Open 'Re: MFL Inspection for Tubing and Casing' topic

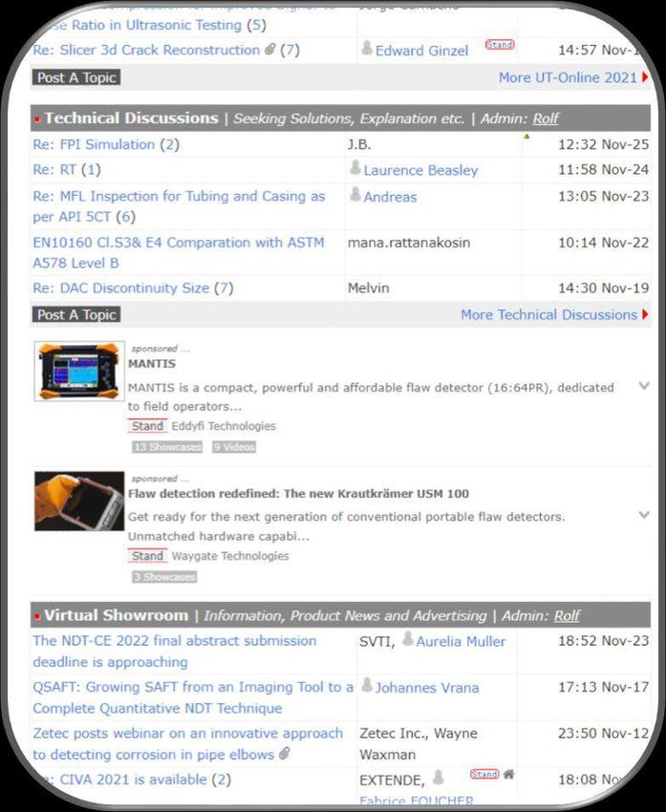coord(179,206)
